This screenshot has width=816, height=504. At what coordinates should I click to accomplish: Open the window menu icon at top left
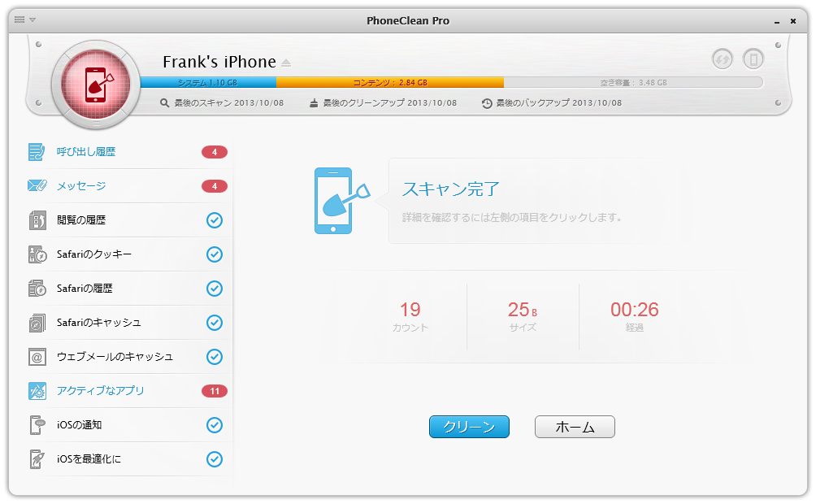click(x=20, y=20)
